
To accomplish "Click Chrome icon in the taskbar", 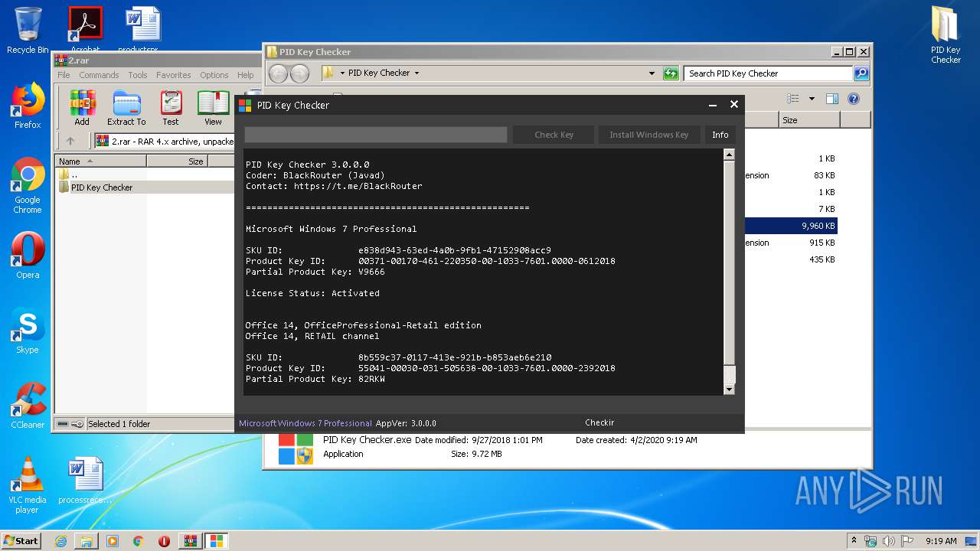I will pos(139,541).
